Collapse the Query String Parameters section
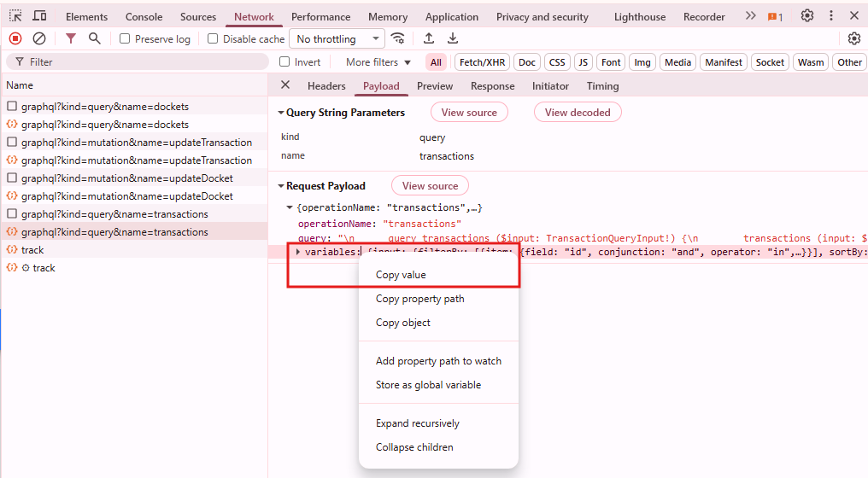 coord(280,113)
